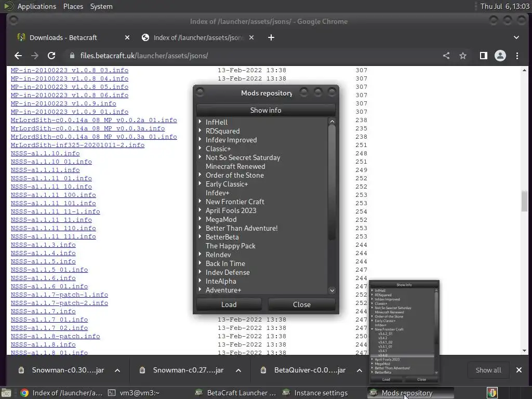Click Show all downloads

pyautogui.click(x=488, y=370)
